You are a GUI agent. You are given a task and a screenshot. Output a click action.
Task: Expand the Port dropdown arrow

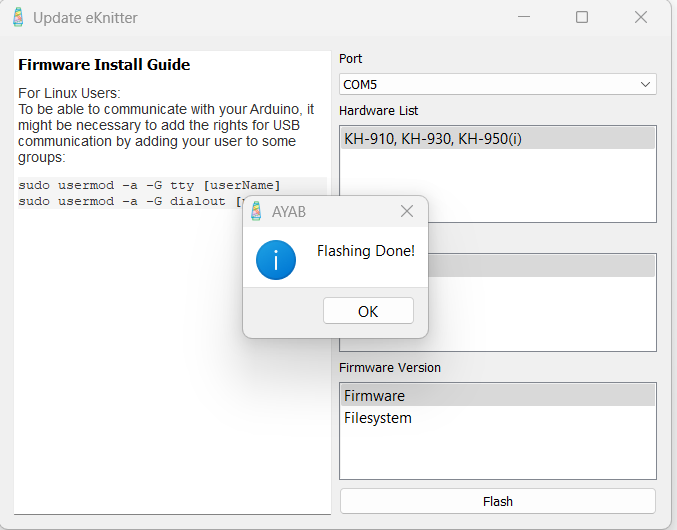pos(645,84)
